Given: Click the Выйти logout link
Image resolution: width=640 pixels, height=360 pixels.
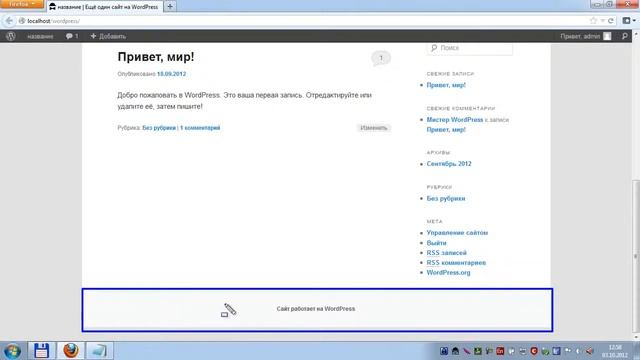Looking at the screenshot, I should click(x=436, y=243).
